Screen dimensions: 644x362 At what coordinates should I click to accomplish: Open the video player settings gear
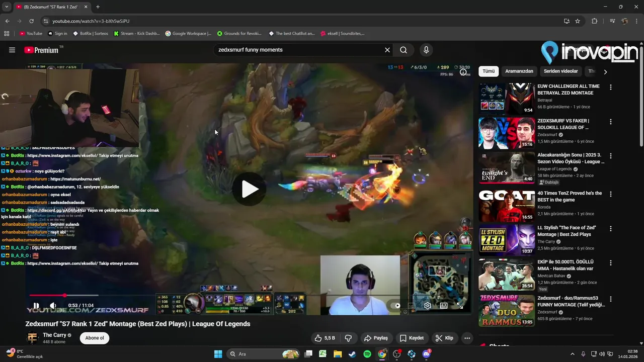(x=427, y=305)
